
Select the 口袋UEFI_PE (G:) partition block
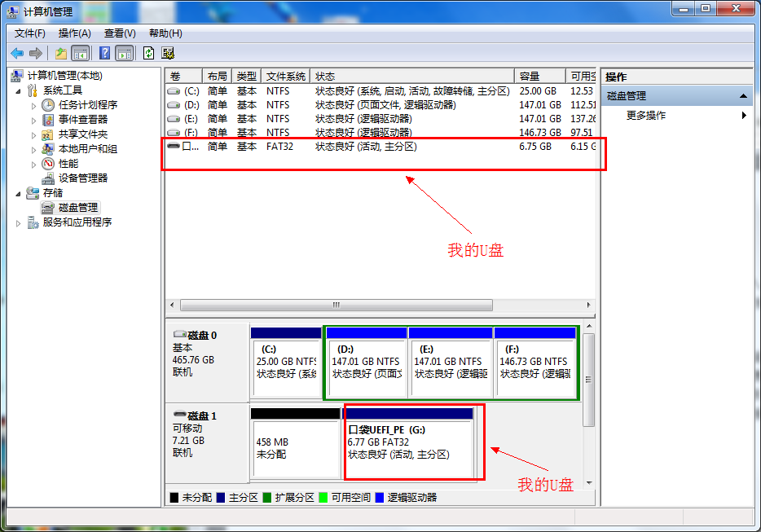point(412,444)
